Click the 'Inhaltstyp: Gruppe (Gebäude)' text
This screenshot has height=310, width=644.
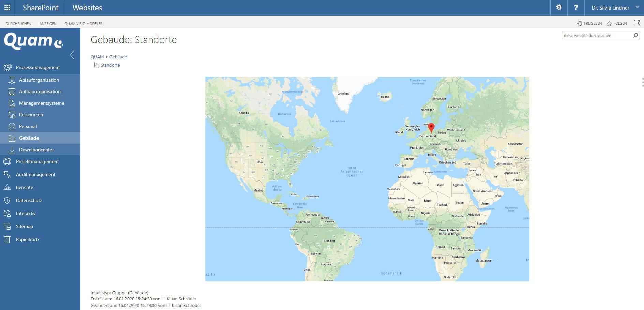click(x=119, y=293)
